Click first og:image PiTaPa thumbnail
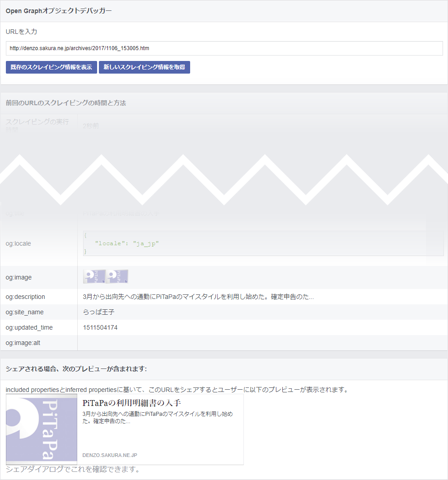Viewport: 448px width, 480px height. click(94, 276)
